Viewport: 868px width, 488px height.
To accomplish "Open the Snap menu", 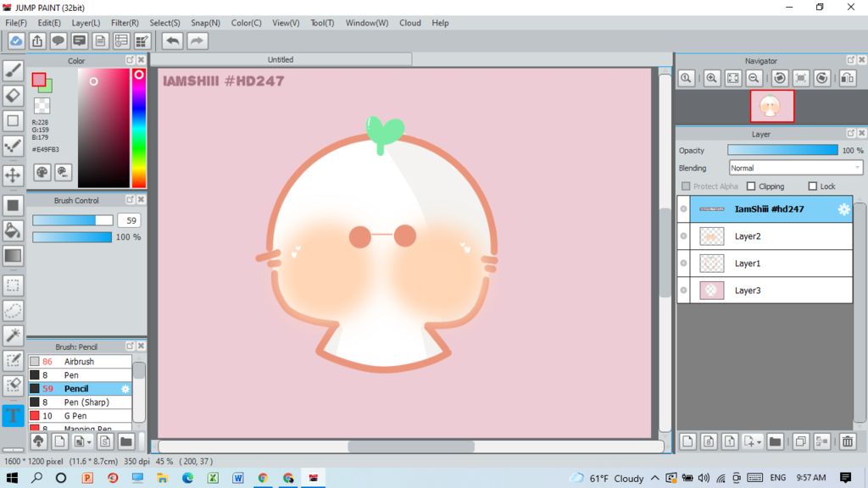I will click(x=205, y=23).
